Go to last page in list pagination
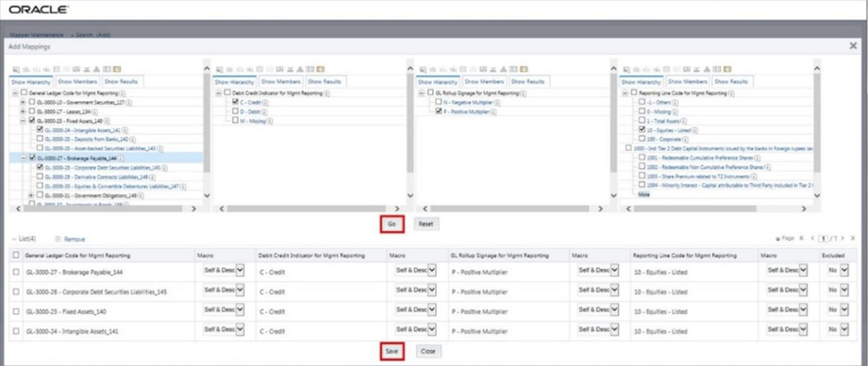Viewport: 868px width, 366px height. click(853, 238)
